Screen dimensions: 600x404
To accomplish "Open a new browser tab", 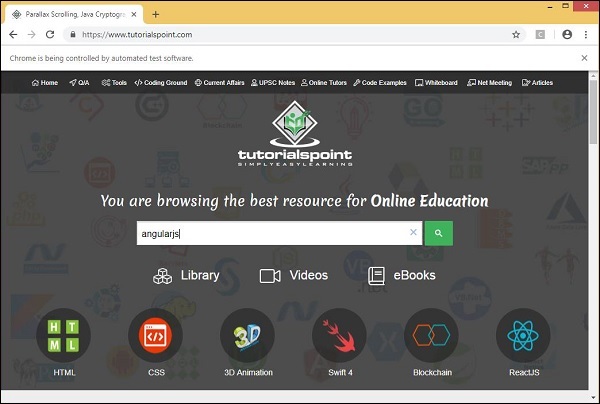I will coord(156,13).
